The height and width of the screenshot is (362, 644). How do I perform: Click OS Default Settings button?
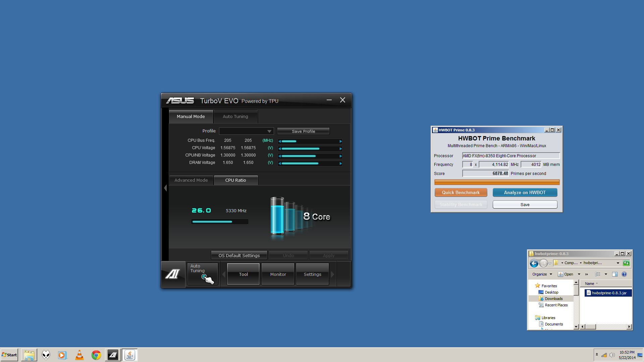pyautogui.click(x=239, y=255)
